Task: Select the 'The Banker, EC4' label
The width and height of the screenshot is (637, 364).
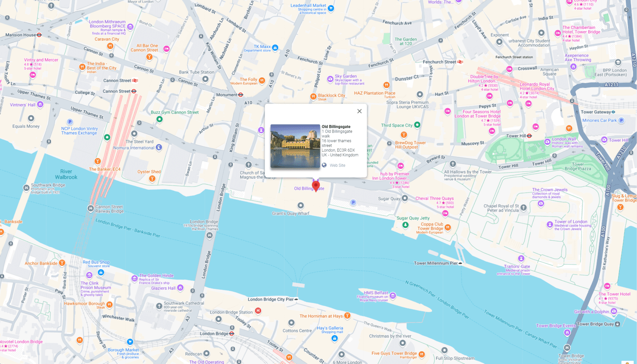Action: point(105,169)
